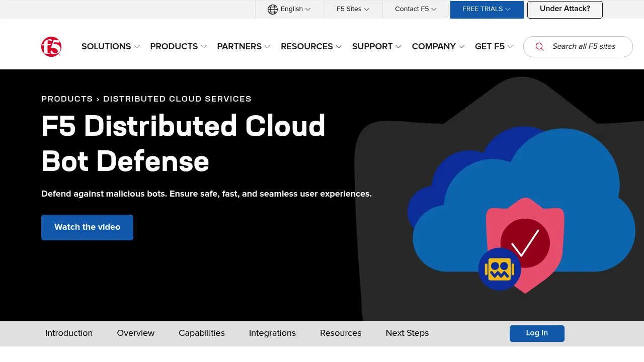644x362 pixels.
Task: Open the Resources navigation menu
Action: (x=311, y=46)
